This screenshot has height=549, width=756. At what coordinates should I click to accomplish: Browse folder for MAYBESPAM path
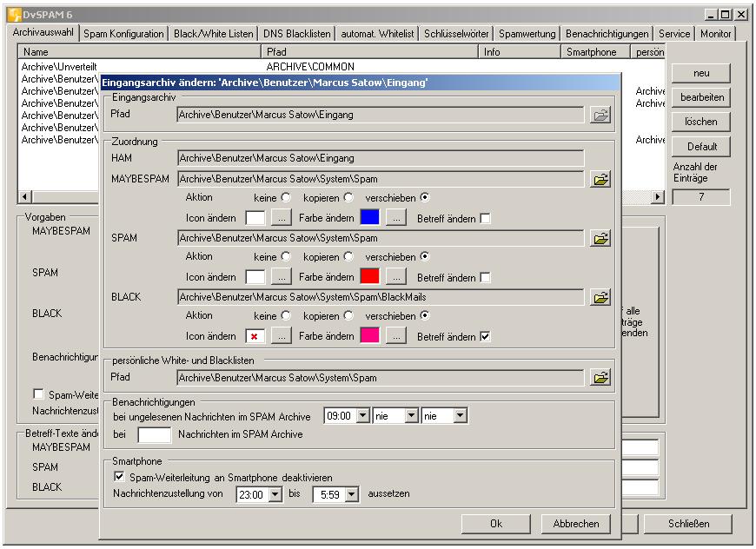pyautogui.click(x=600, y=179)
